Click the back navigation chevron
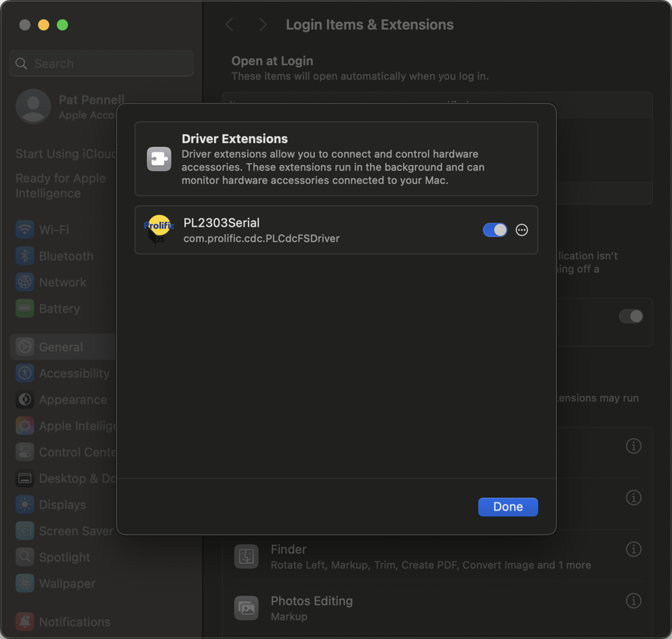 tap(229, 24)
